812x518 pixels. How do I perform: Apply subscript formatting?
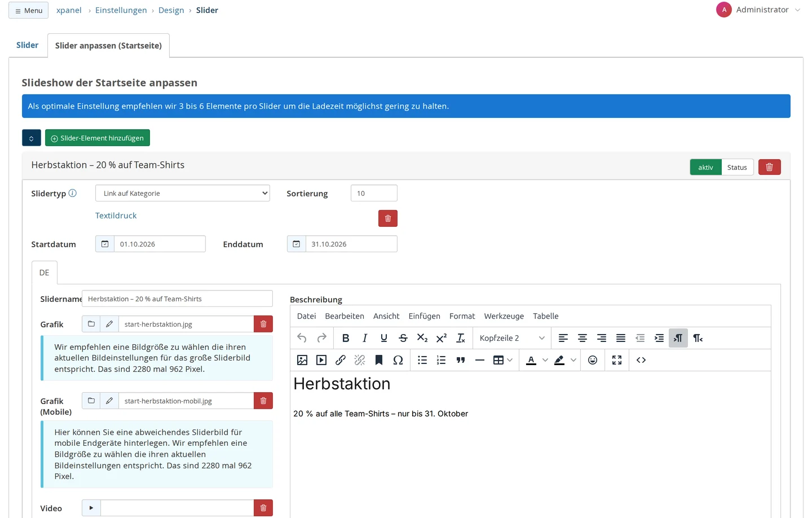(422, 338)
